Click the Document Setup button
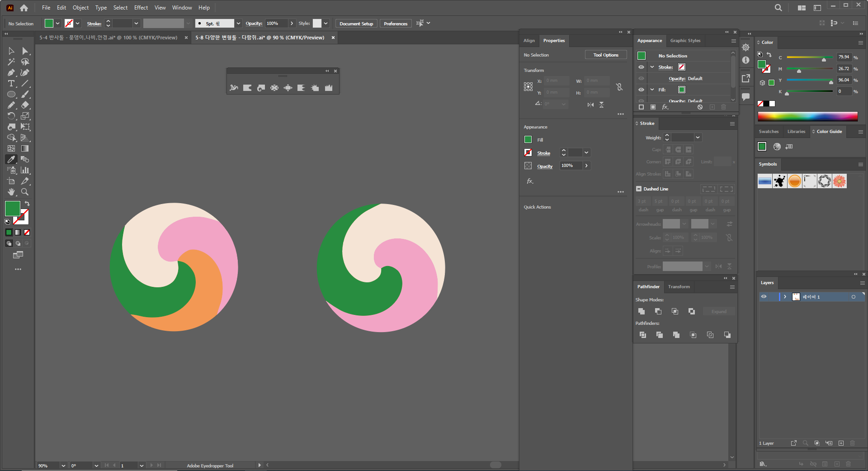 pos(356,24)
